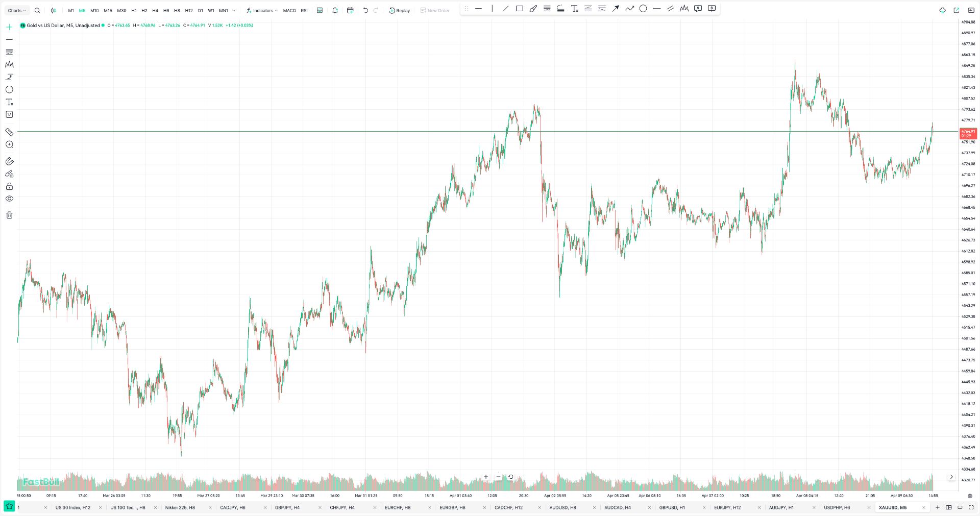The height and width of the screenshot is (516, 980).
Task: Open the price alert bell
Action: pos(335,10)
